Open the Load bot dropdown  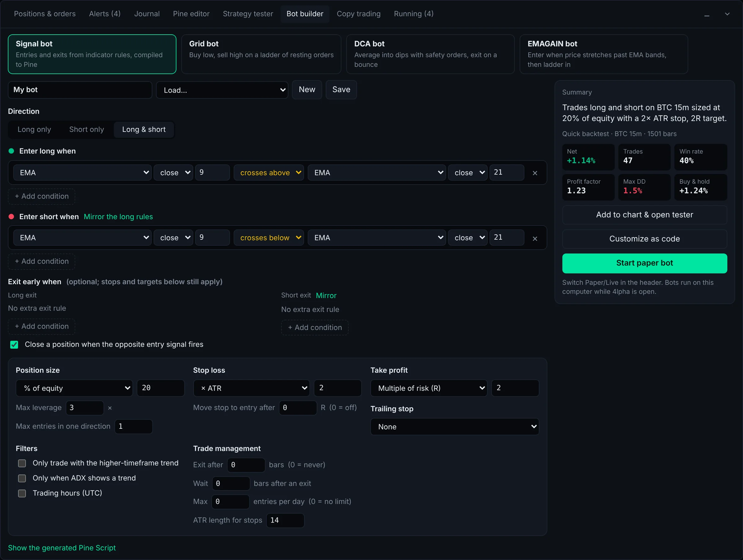(222, 90)
